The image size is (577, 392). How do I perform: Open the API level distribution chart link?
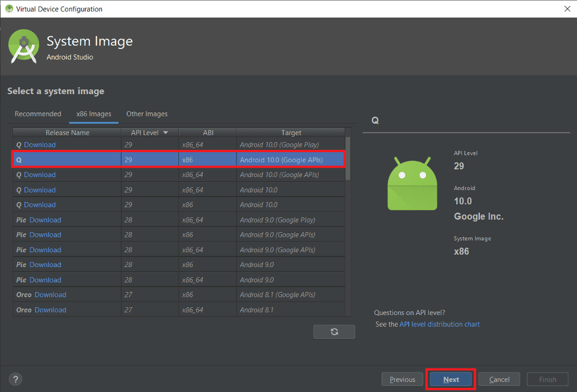440,324
